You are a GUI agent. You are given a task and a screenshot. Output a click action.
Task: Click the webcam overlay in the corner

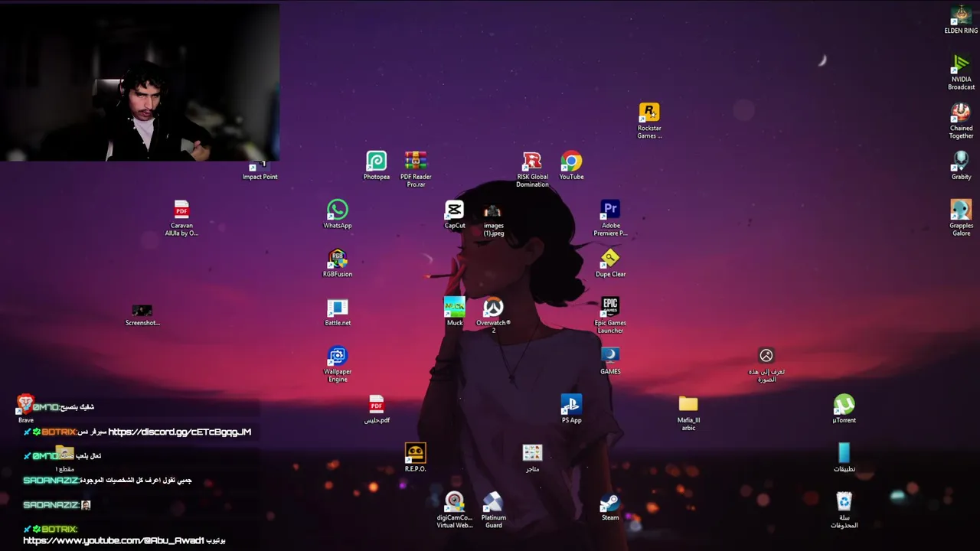140,82
